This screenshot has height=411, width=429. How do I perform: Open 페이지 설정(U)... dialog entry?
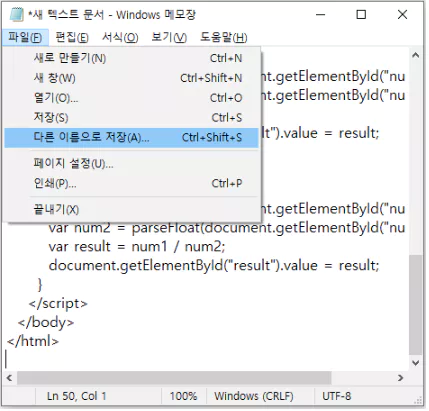click(131, 163)
